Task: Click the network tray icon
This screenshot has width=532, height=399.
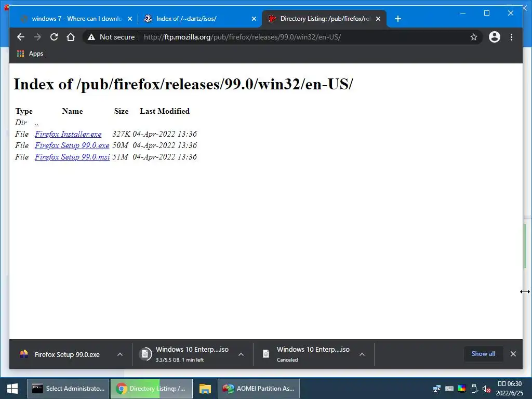Action: [x=436, y=389]
